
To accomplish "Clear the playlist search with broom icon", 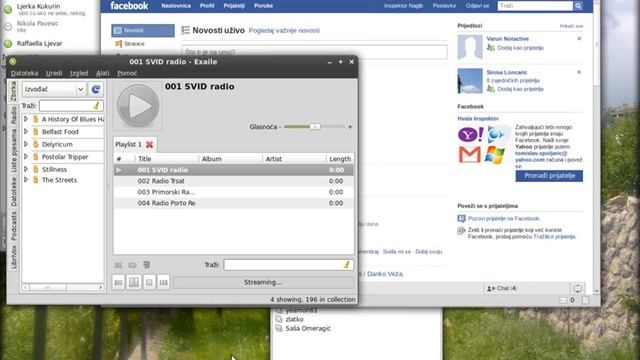I will [x=346, y=265].
